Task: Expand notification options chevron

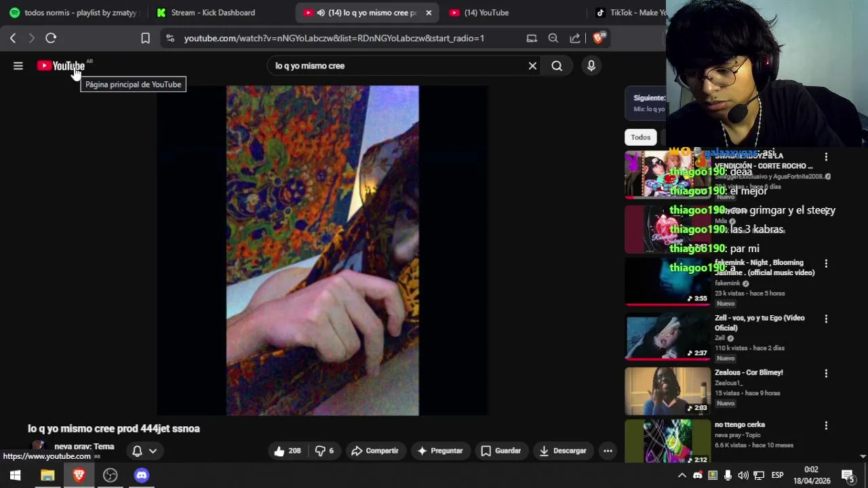Action: [153, 451]
